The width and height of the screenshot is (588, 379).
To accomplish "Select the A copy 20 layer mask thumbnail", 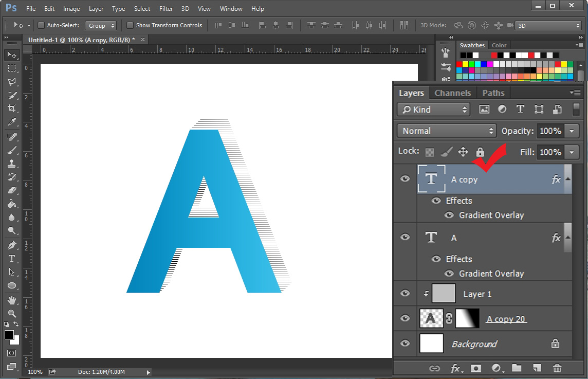I will coord(467,318).
